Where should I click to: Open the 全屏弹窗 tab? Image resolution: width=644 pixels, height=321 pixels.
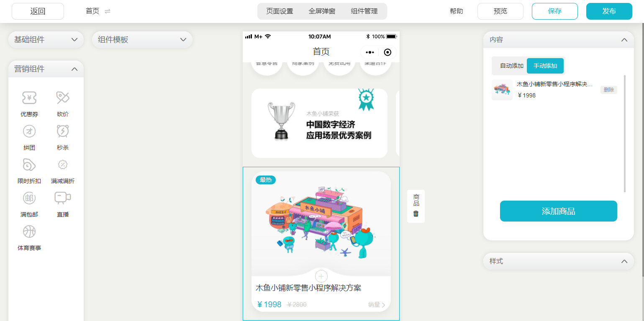tap(322, 11)
